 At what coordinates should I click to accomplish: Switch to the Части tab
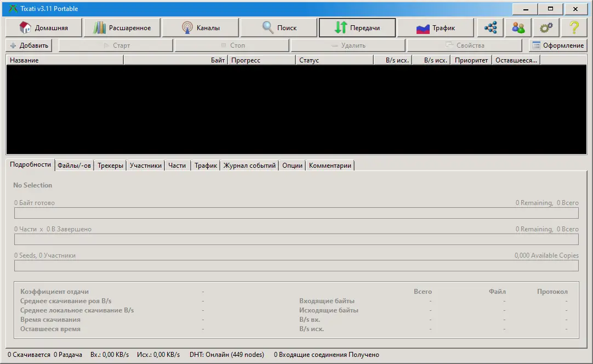coord(177,166)
